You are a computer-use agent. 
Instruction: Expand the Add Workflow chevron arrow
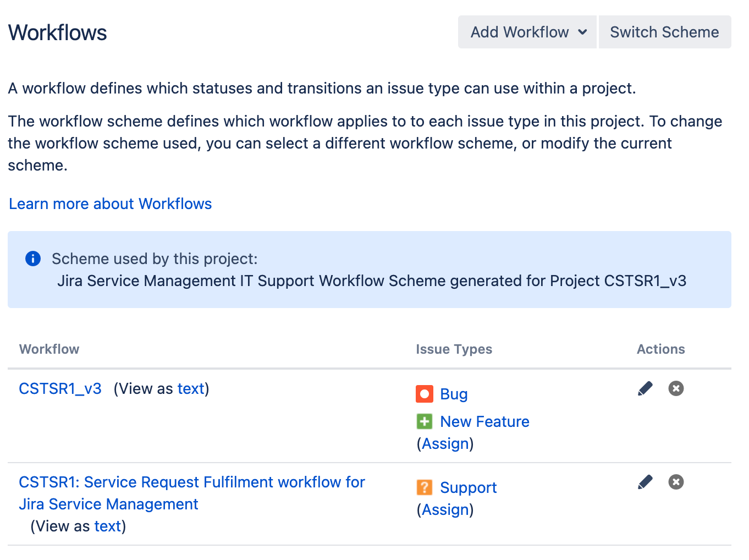tap(583, 32)
